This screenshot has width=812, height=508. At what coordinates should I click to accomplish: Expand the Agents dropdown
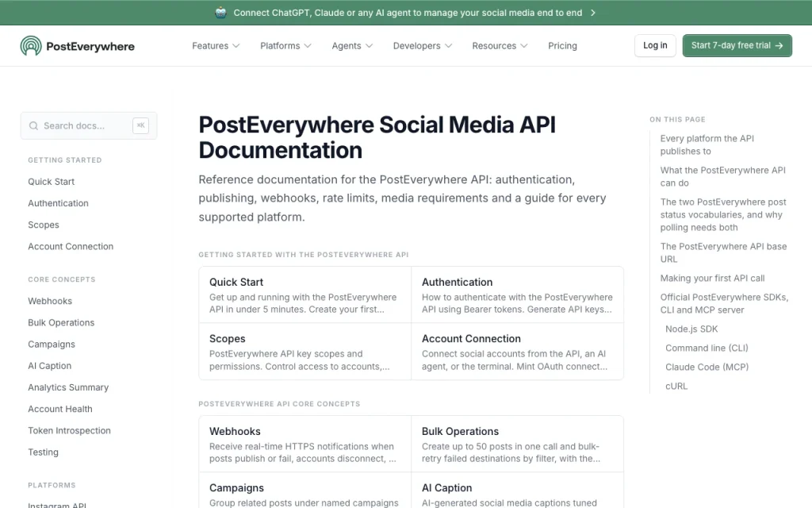pyautogui.click(x=352, y=45)
